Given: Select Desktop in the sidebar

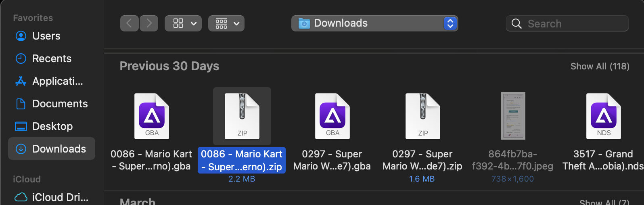Looking at the screenshot, I should pos(52,126).
